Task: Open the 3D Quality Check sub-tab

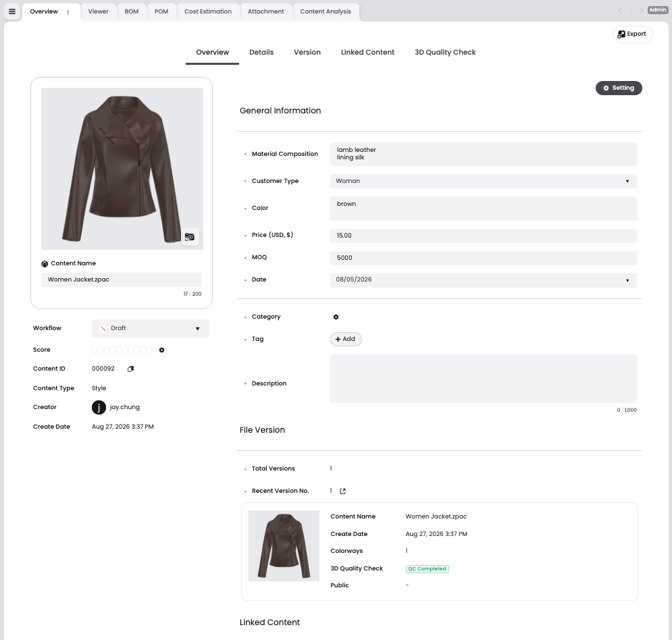Action: (x=445, y=52)
